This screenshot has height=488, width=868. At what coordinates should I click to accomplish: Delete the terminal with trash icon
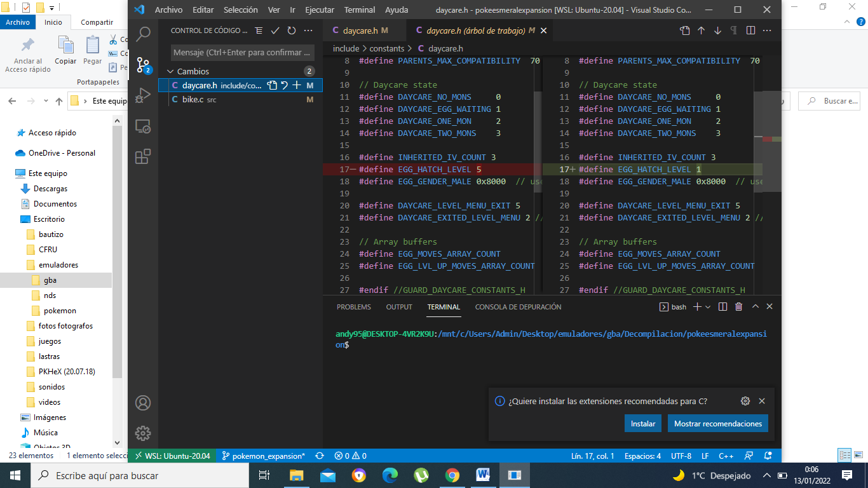pos(738,307)
